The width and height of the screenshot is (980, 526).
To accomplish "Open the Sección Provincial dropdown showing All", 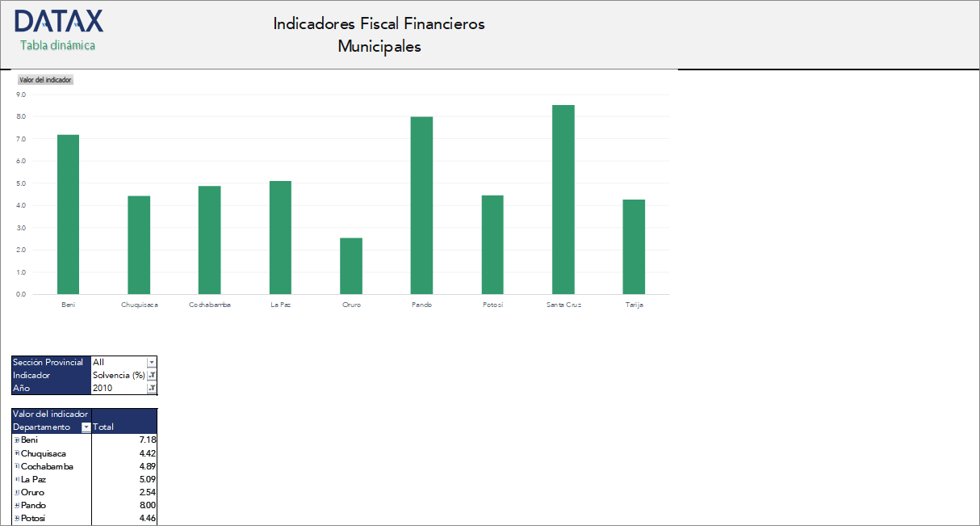I will pos(151,362).
